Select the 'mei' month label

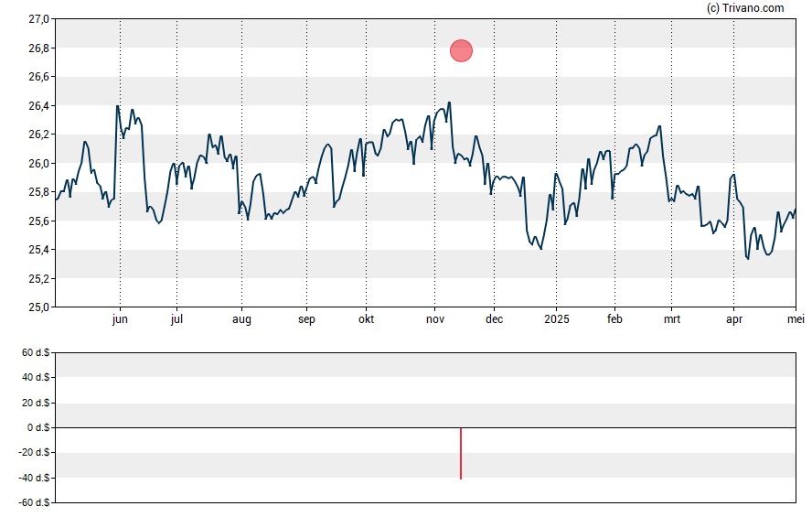coord(796,319)
